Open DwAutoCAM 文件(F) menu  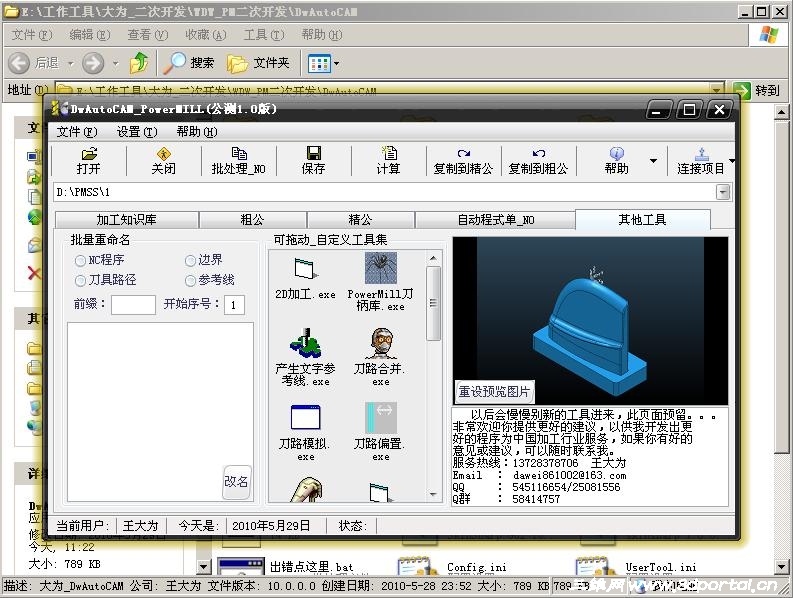(76, 132)
